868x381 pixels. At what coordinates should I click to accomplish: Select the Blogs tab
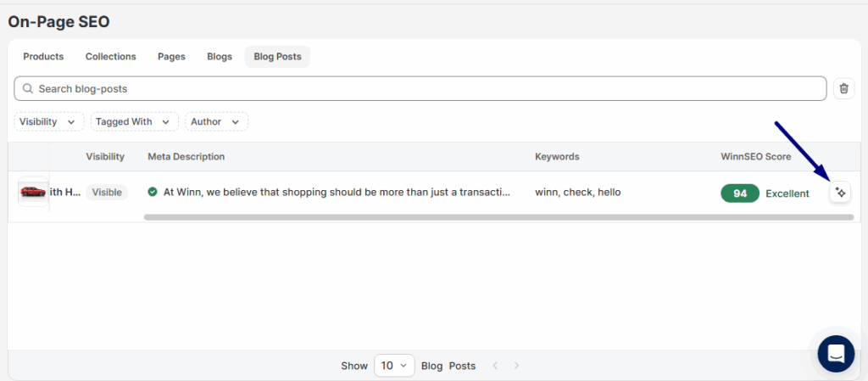[220, 57]
